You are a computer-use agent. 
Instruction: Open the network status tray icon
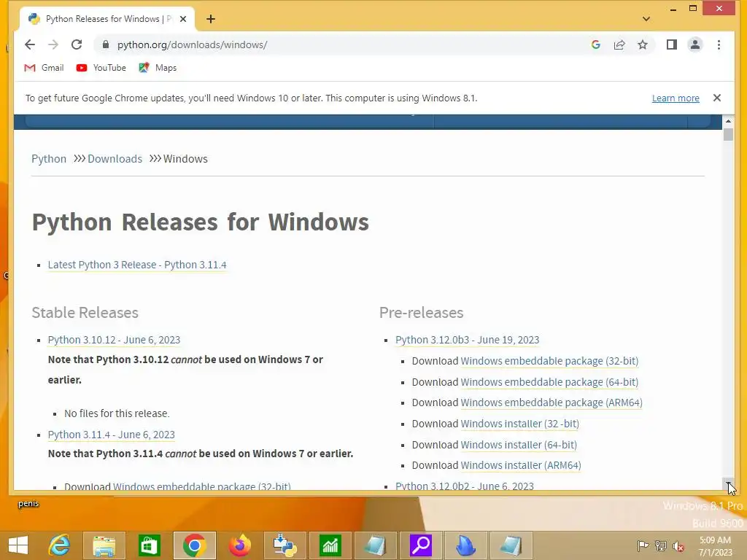click(x=661, y=545)
